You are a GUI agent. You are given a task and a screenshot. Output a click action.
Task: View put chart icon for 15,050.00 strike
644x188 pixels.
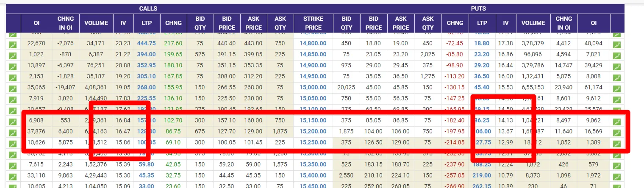[x=617, y=100]
